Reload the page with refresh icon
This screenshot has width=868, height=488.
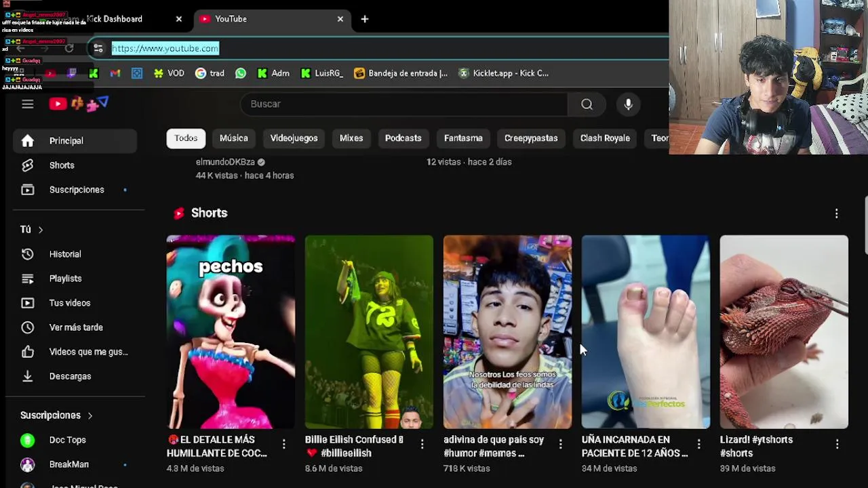click(69, 48)
